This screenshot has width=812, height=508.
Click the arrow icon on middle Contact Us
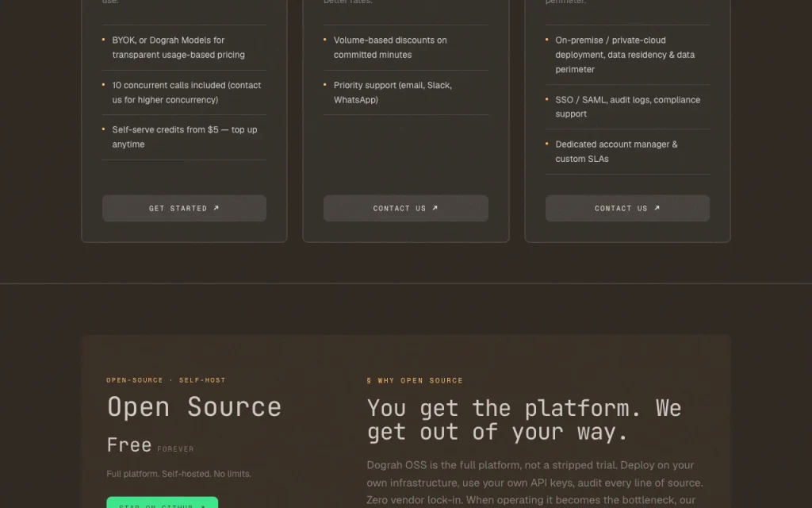(435, 208)
